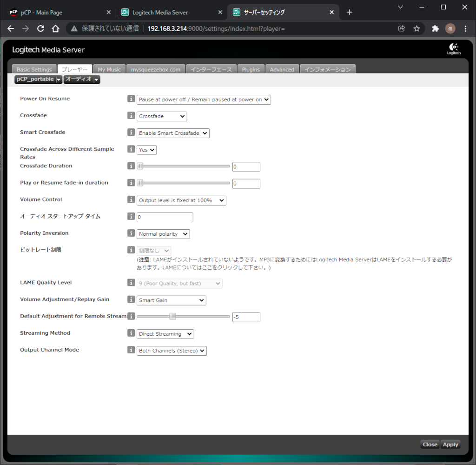Open Crossfade mode dropdown
Image resolution: width=476 pixels, height=465 pixels.
click(x=162, y=116)
